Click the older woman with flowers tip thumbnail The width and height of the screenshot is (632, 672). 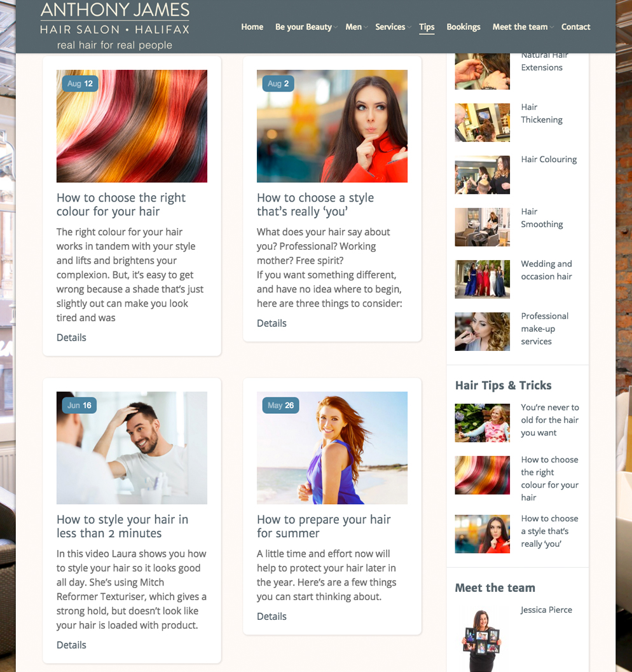pos(483,423)
